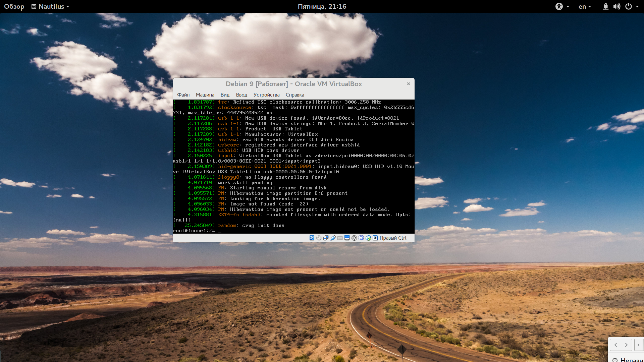Click the shared folders status icon
644x362 pixels.
[x=340, y=238]
